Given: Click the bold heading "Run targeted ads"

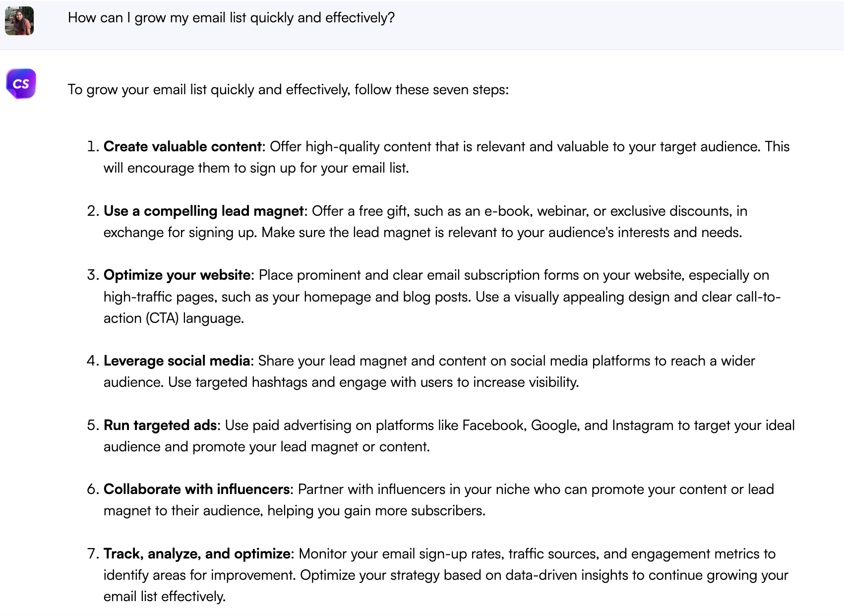Looking at the screenshot, I should (160, 426).
